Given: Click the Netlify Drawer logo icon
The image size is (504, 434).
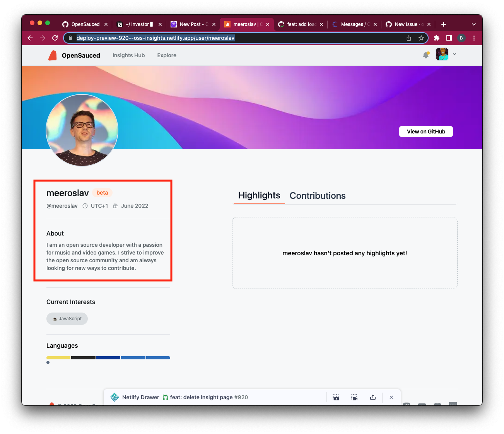Looking at the screenshot, I should point(114,397).
